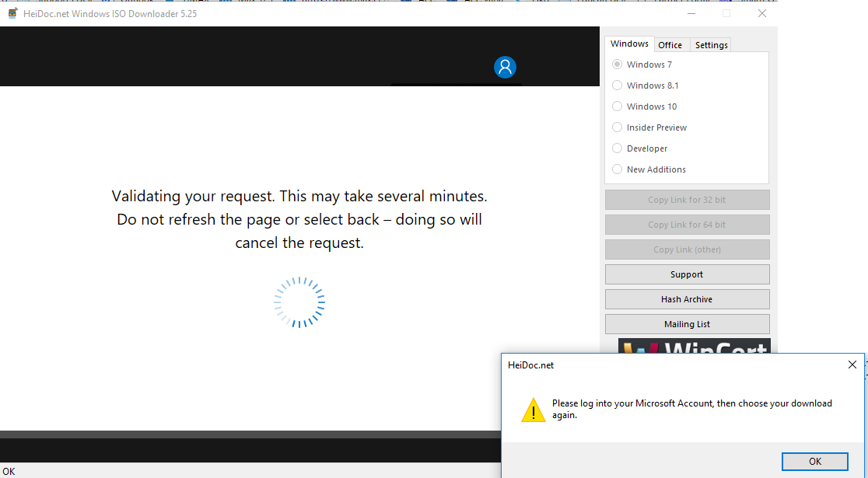Minimize the Windows ISO Downloader window
Screen dimensions: 868x478
click(691, 13)
